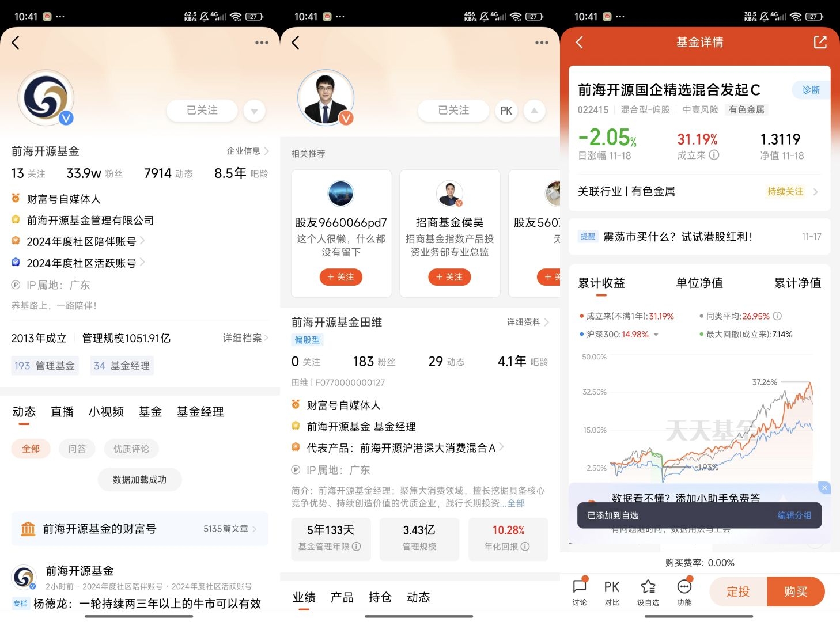The width and height of the screenshot is (840, 622).
Task: Open 前海开源基金 logo avatar
Action: coord(46,98)
